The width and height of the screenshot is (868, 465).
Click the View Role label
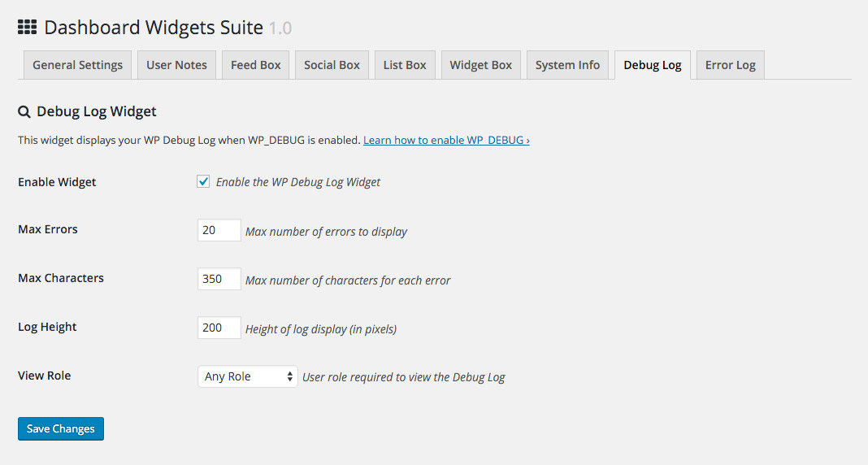click(x=44, y=376)
